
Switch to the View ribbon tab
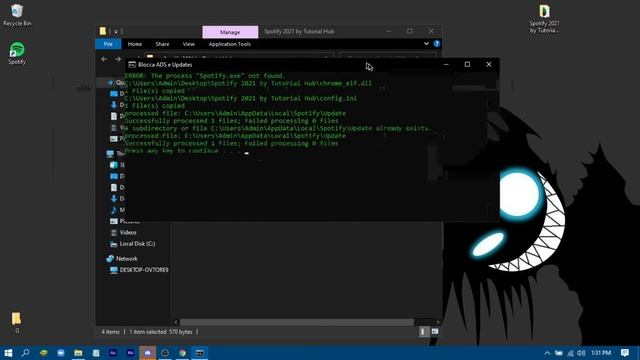tap(188, 44)
